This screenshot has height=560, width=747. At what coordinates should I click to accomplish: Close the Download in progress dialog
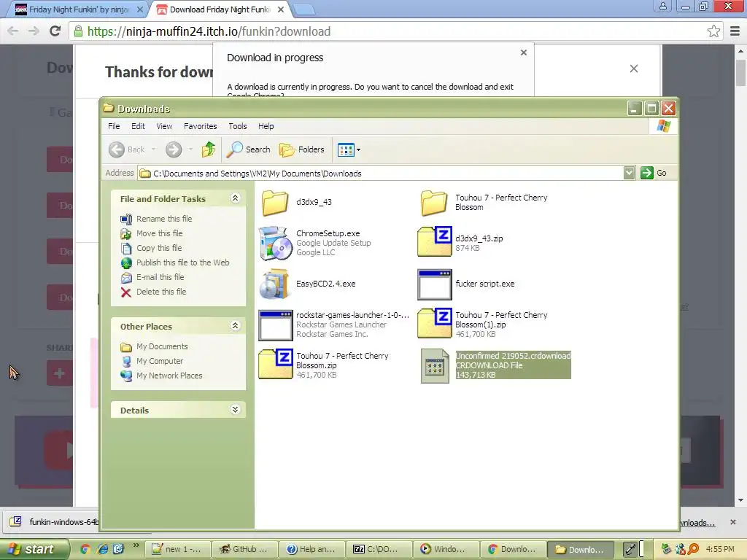coord(524,52)
